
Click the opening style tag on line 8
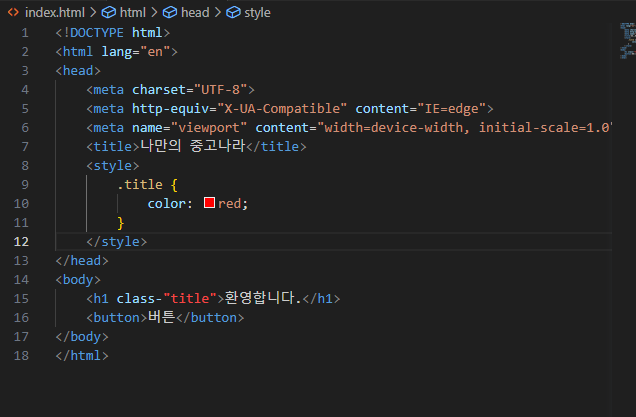click(x=113, y=166)
